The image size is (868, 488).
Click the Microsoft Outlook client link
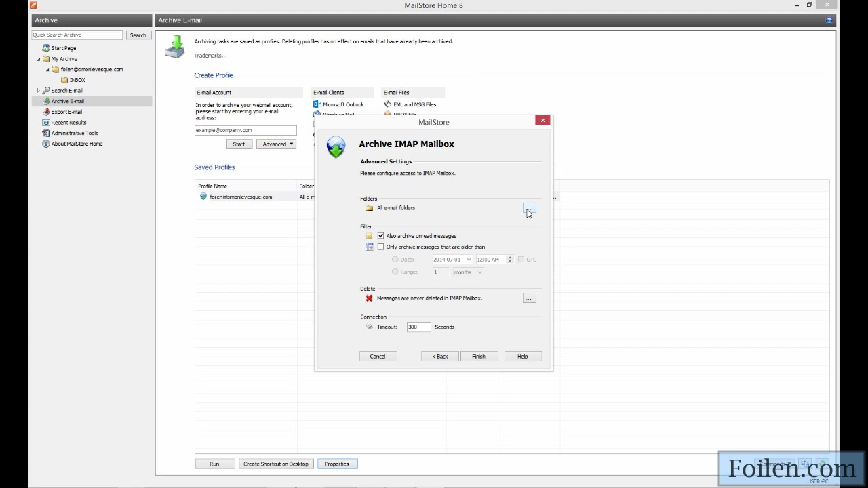(343, 104)
